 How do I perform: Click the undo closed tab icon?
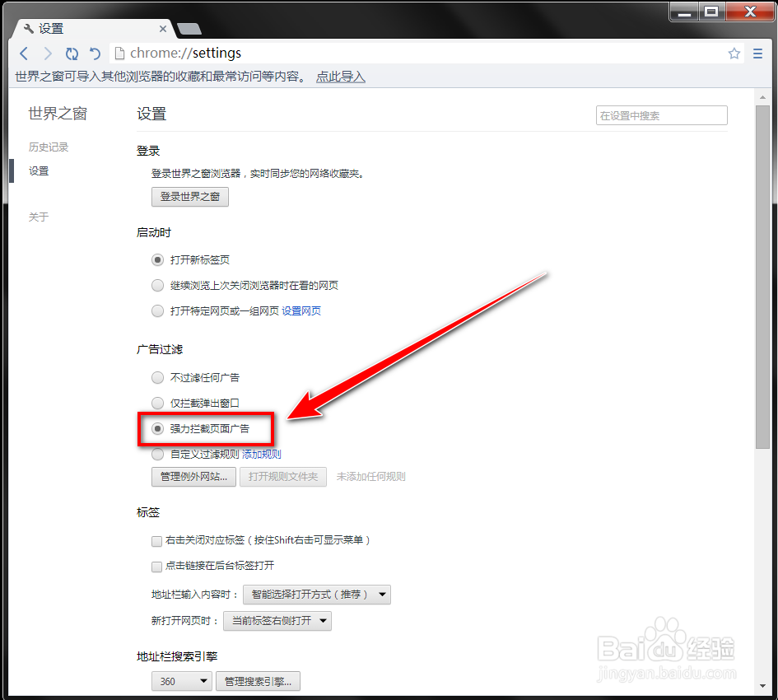(x=95, y=54)
